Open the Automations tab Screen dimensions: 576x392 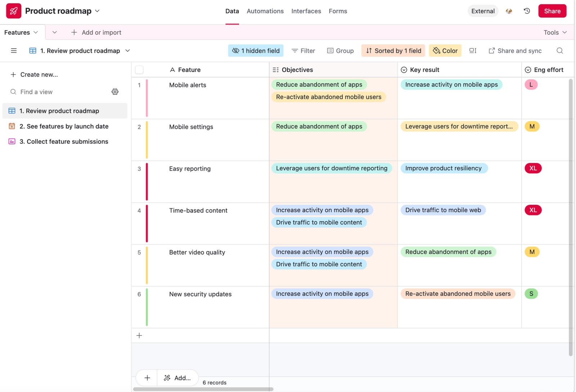click(265, 11)
